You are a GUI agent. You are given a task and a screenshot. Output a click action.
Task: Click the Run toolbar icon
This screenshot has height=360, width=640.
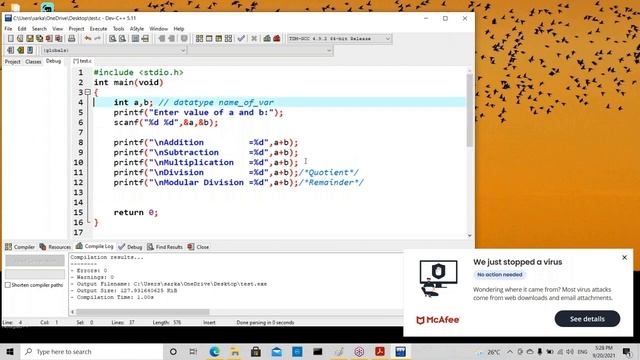tap(209, 38)
